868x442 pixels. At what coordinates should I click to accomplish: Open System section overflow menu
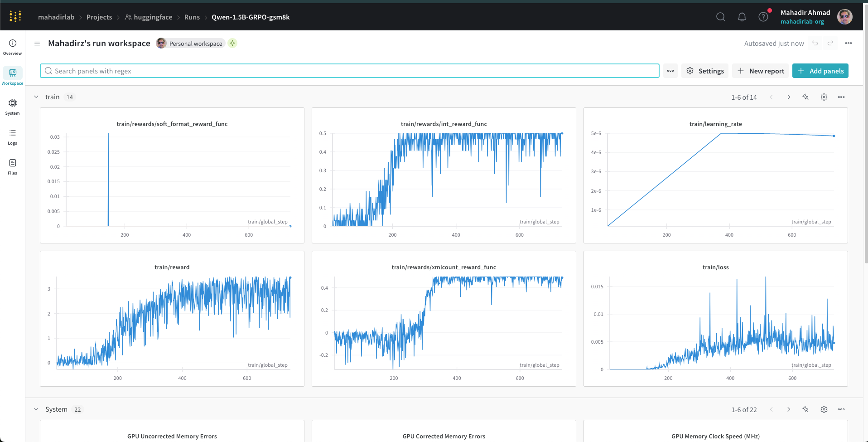click(841, 409)
